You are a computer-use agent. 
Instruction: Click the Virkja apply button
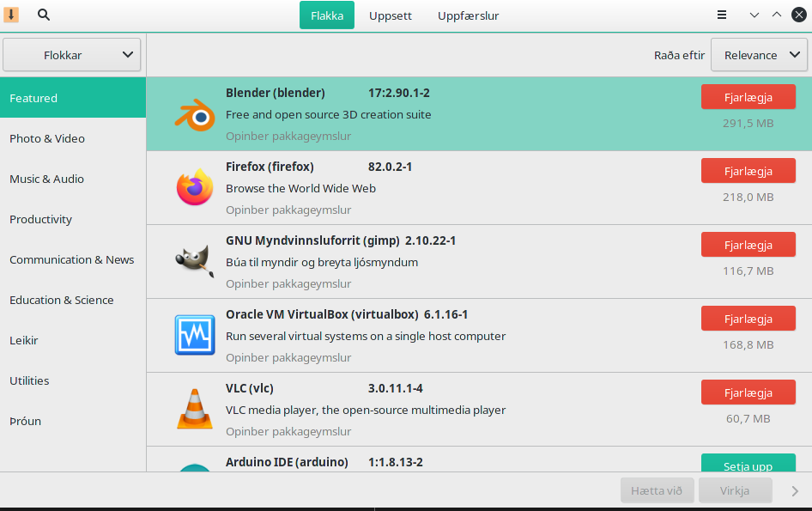pyautogui.click(x=735, y=490)
